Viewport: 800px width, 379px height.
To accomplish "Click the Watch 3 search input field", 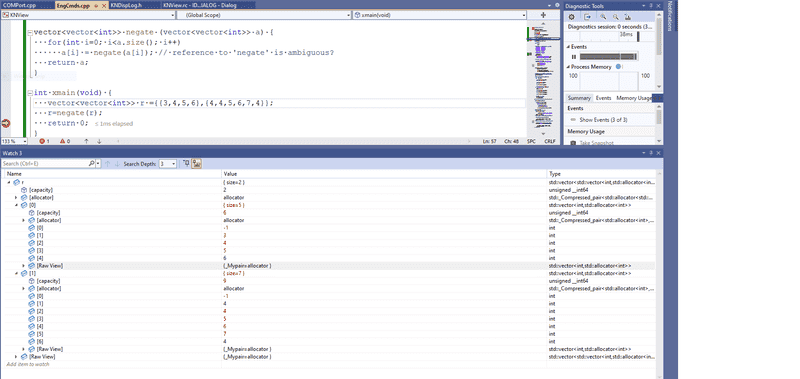I will coord(45,164).
